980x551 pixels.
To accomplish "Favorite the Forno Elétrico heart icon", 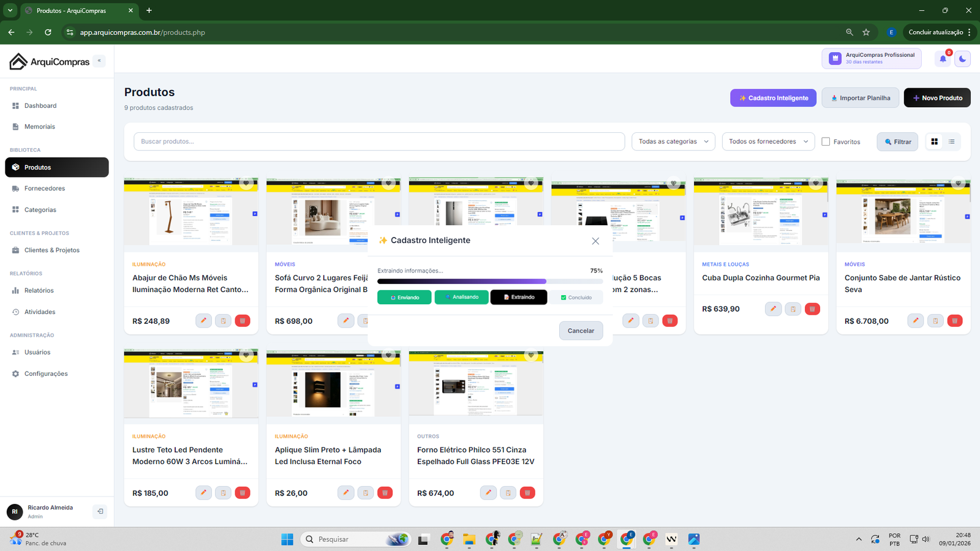I will pos(531,355).
